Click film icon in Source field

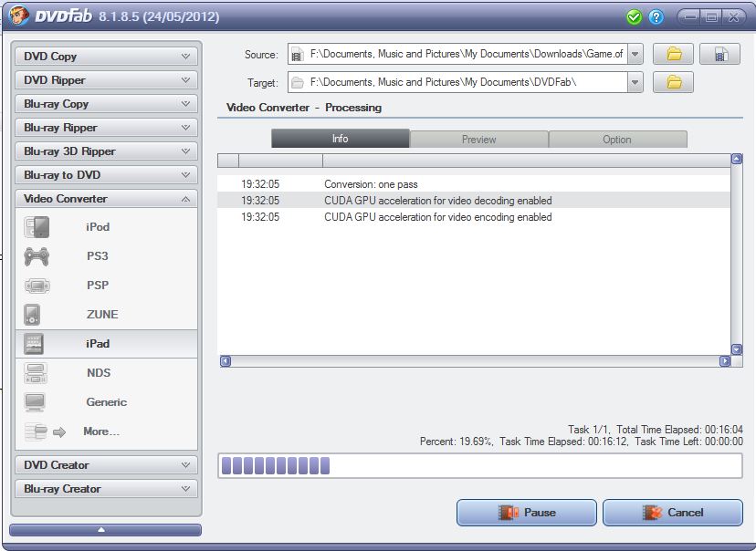(x=298, y=55)
